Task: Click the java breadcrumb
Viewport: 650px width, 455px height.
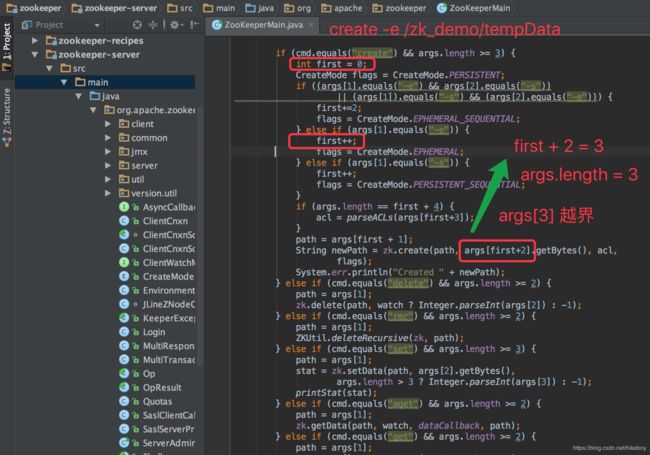Action: tap(260, 8)
